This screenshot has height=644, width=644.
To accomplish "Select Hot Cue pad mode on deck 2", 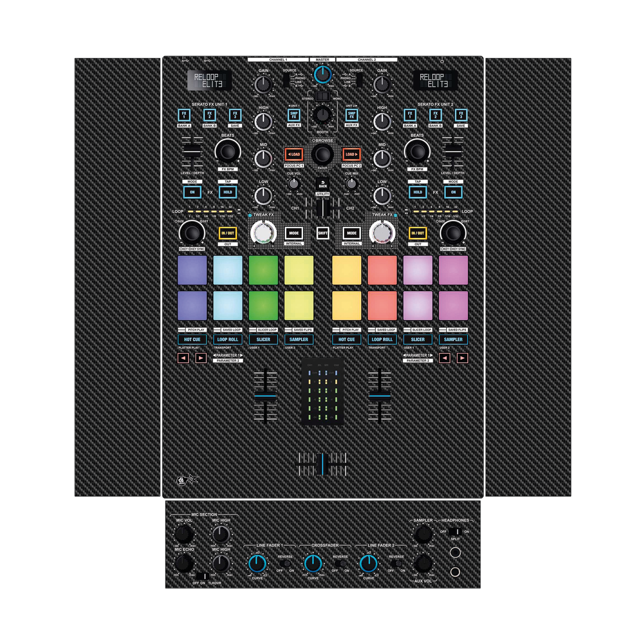I will tap(347, 340).
